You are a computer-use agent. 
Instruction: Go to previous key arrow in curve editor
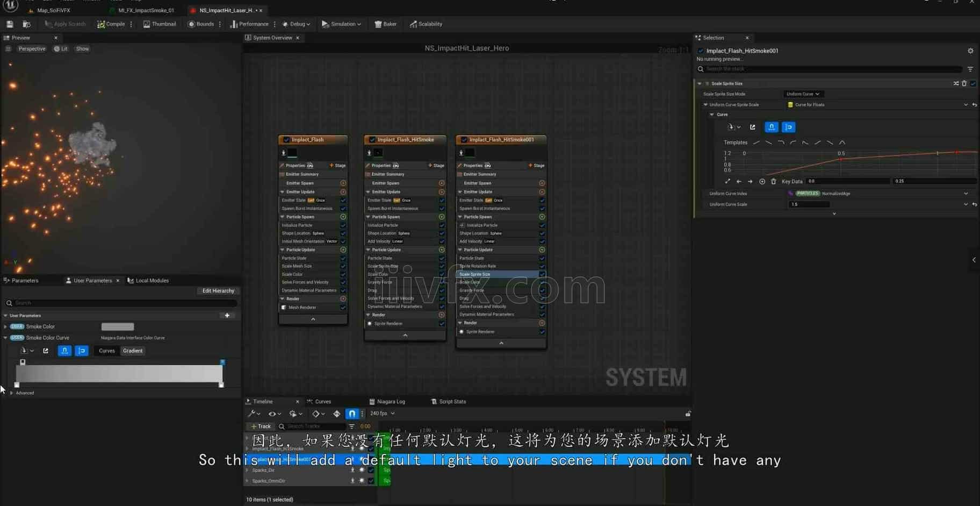tap(739, 181)
